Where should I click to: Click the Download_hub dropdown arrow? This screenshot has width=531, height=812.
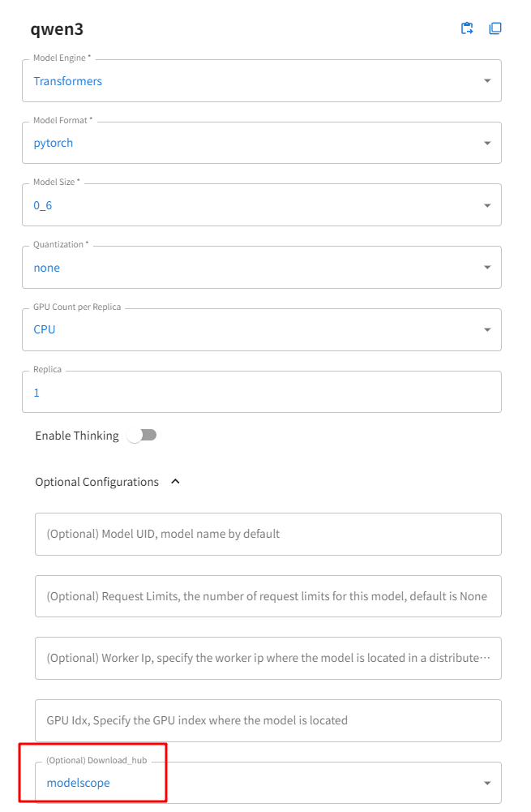(x=486, y=784)
